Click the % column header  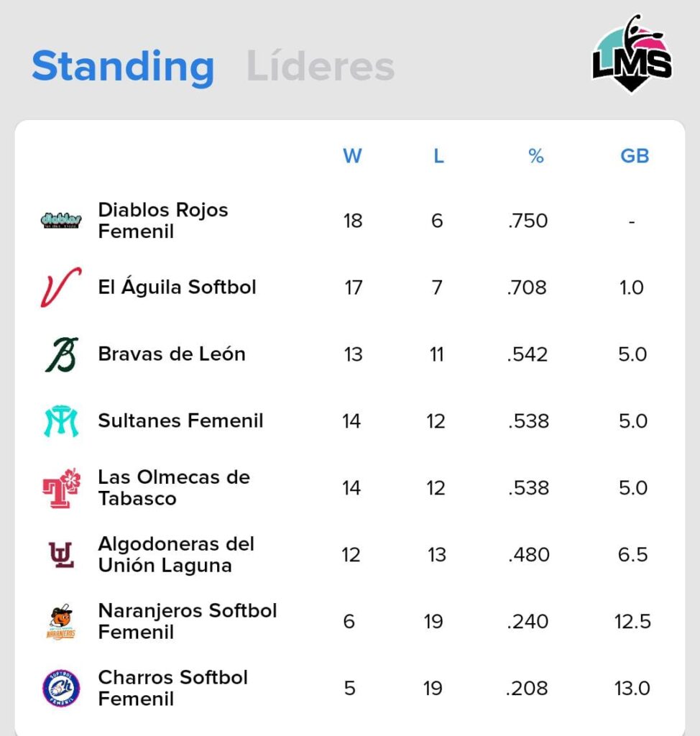pyautogui.click(x=536, y=156)
